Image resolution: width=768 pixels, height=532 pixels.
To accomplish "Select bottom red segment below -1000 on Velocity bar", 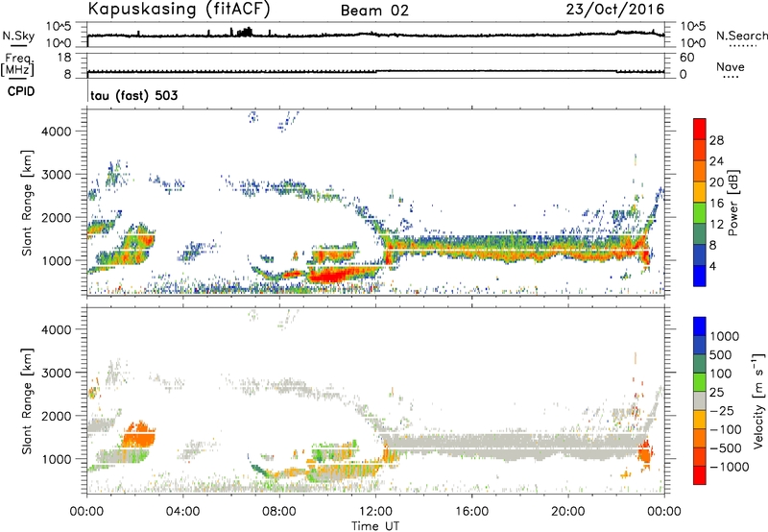I will pyautogui.click(x=700, y=475).
